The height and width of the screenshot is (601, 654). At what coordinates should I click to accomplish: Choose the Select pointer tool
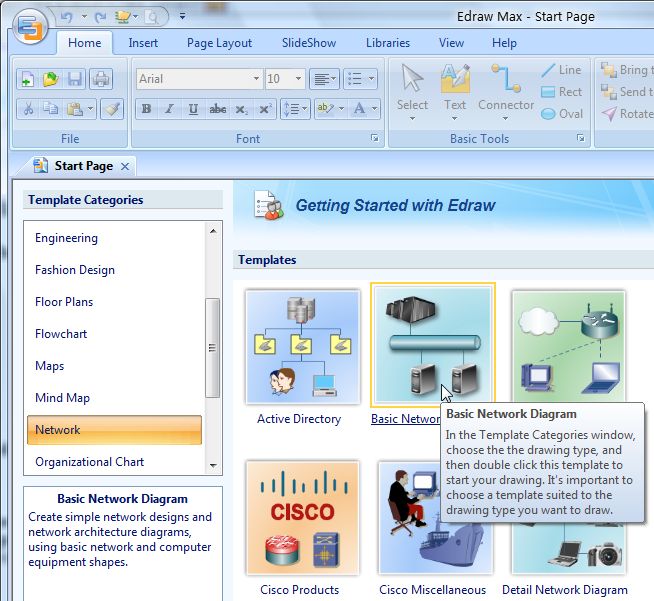click(412, 92)
